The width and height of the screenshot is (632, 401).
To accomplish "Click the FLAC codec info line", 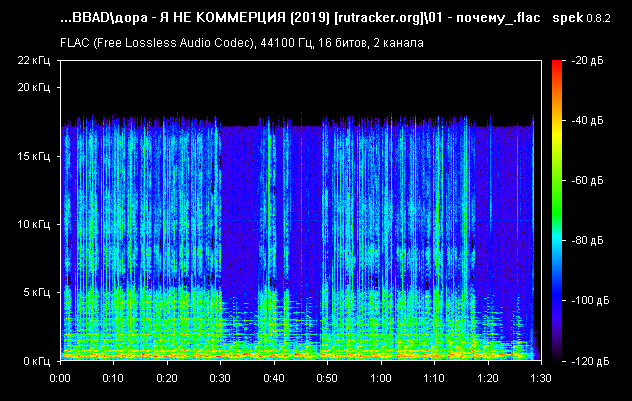I will point(242,43).
